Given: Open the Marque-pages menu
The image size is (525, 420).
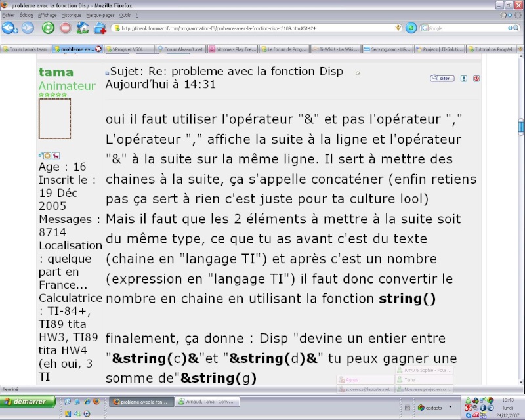Looking at the screenshot, I should click(100, 15).
